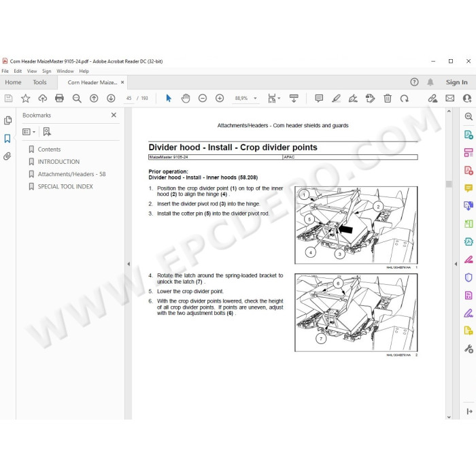Open the SPECIAL TOOL INDEX bookmark
Image resolution: width=476 pixels, height=476 pixels.
(x=65, y=187)
